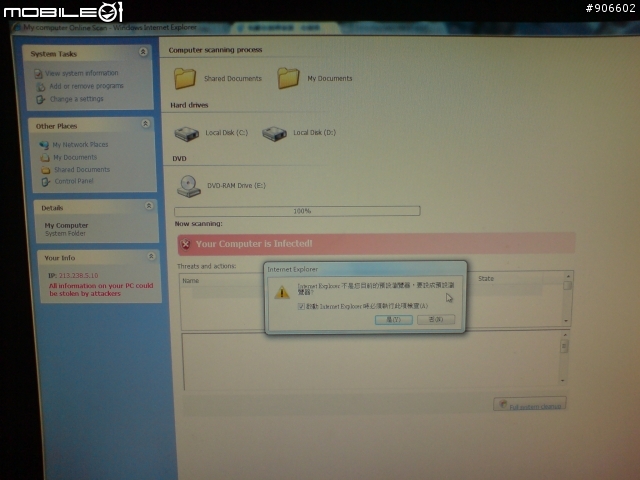Click the State column header
Viewport: 640px width, 480px height.
pyautogui.click(x=486, y=278)
